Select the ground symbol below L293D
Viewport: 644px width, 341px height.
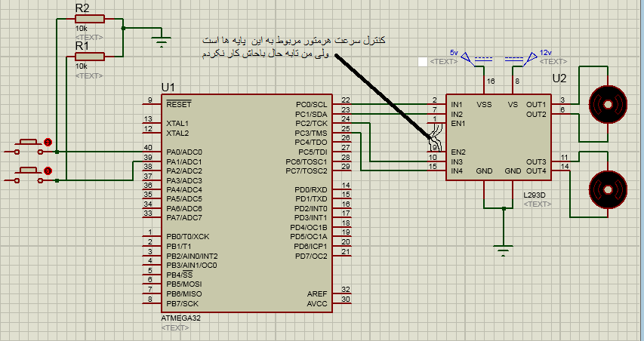(x=503, y=247)
